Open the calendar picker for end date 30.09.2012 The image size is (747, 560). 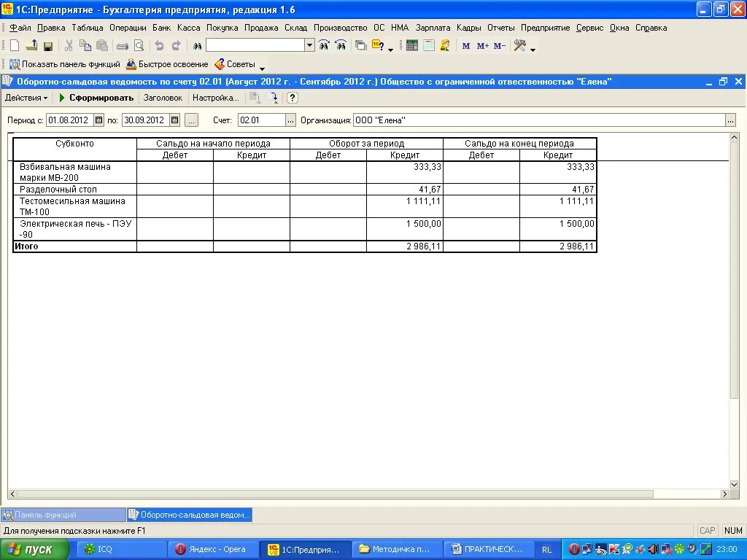point(175,120)
